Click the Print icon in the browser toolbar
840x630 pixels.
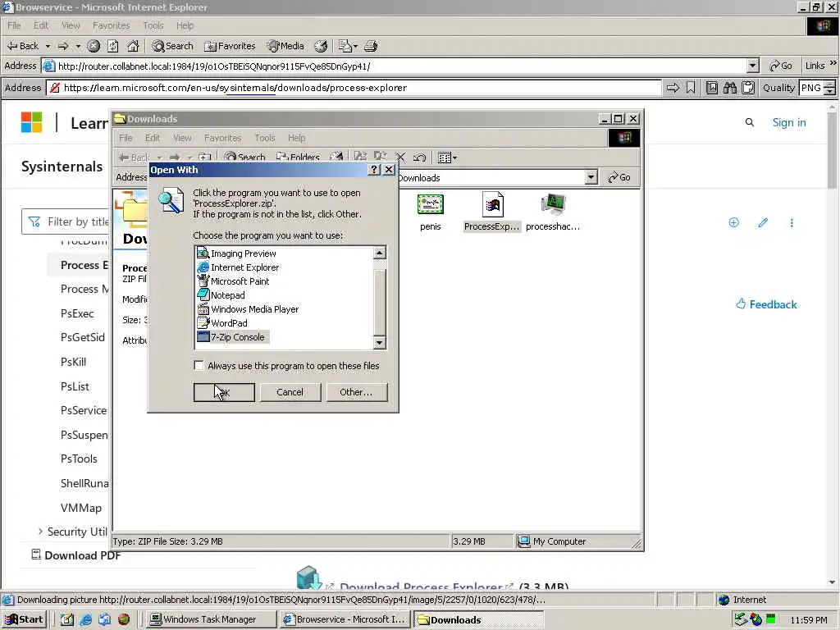click(372, 46)
